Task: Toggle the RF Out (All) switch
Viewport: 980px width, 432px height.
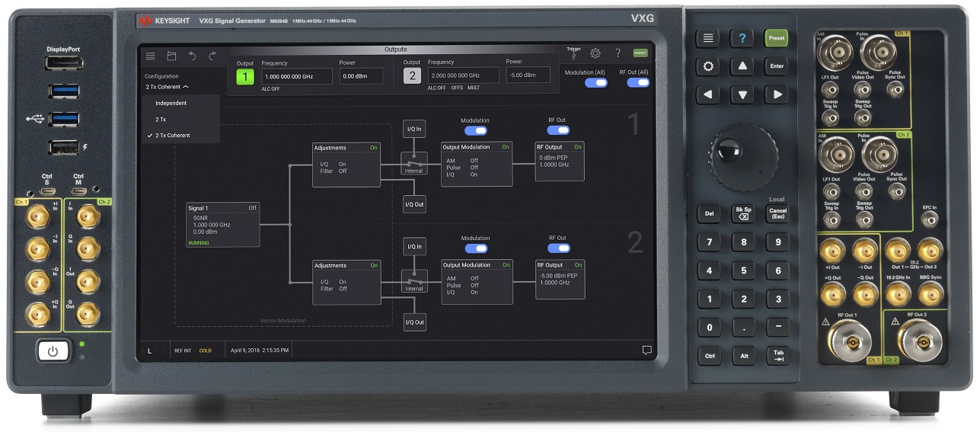Action: coord(637,82)
